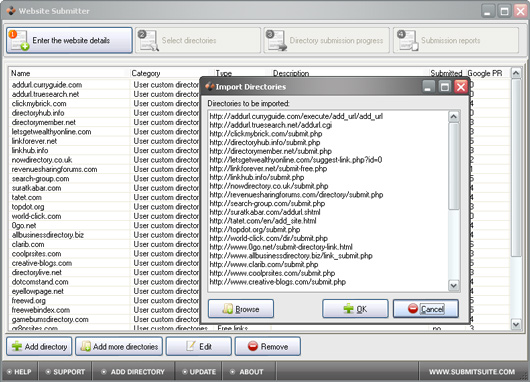Click UPDATE in the bottom bar
Image resolution: width=530 pixels, height=382 pixels.
coord(199,372)
